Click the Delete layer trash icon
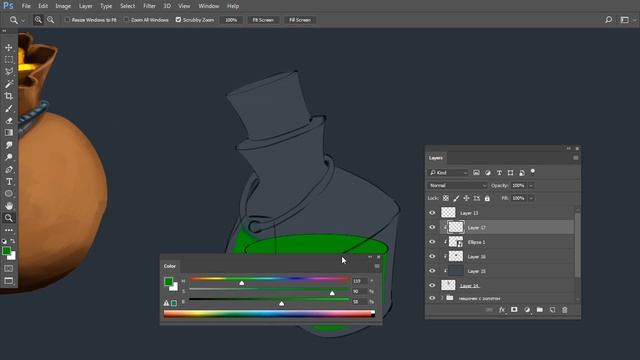 tap(565, 310)
